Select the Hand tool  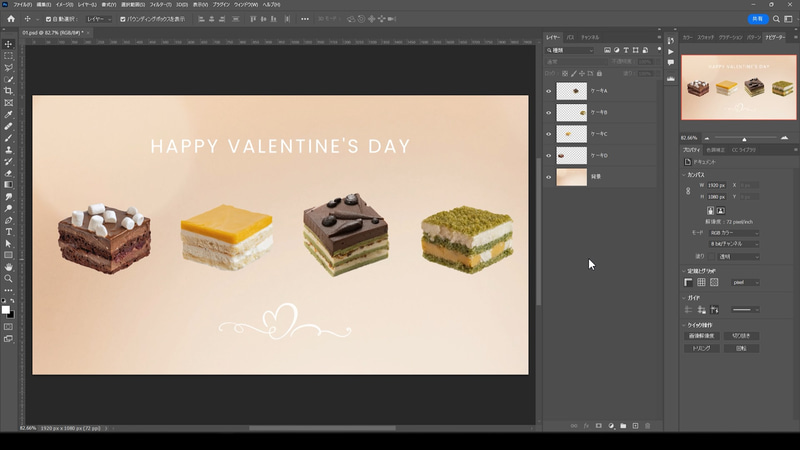coord(9,267)
